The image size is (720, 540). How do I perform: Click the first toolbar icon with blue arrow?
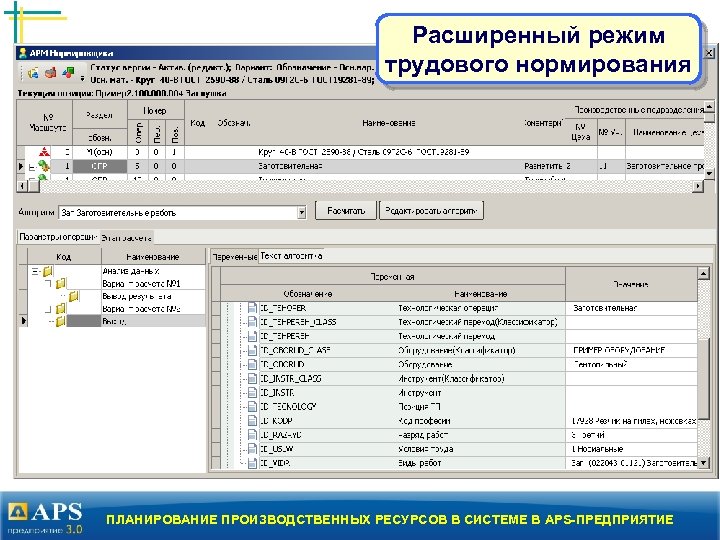tap(33, 73)
